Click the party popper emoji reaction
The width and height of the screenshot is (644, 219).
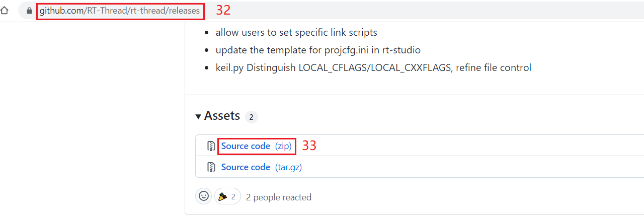[222, 197]
